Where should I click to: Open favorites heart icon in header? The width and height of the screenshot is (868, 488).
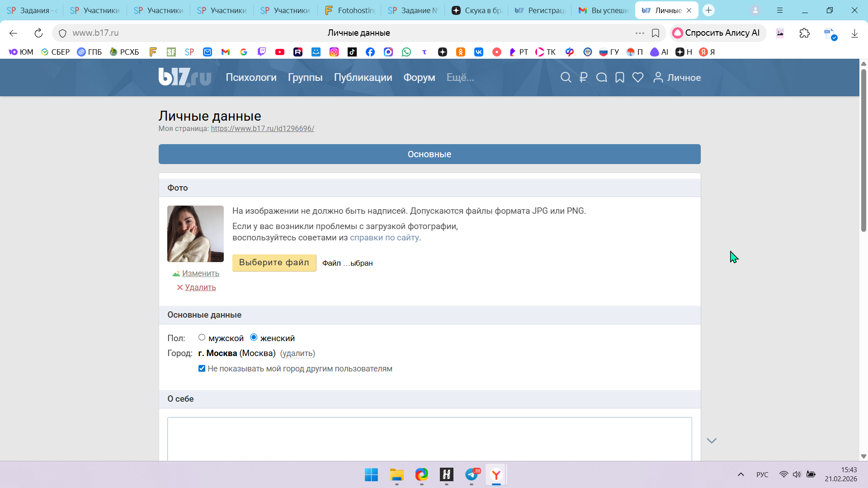coord(638,78)
